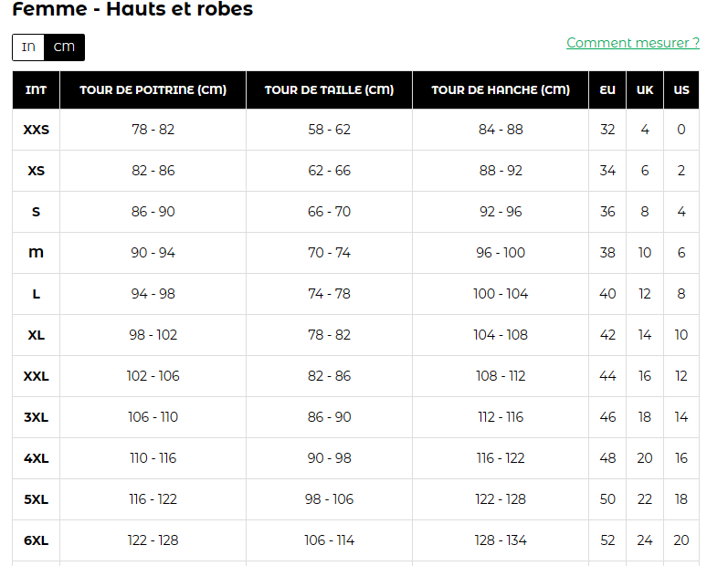Select the CM unit toggle
The image size is (728, 566).
click(x=64, y=47)
